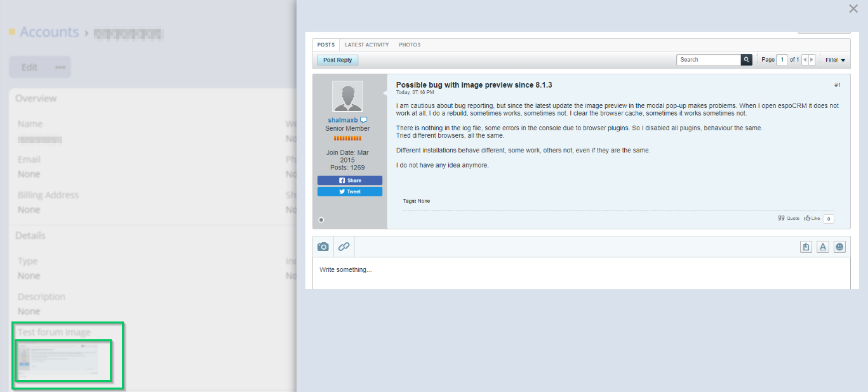Click the Edit button on account
This screenshot has height=392, width=868.
pos(29,67)
